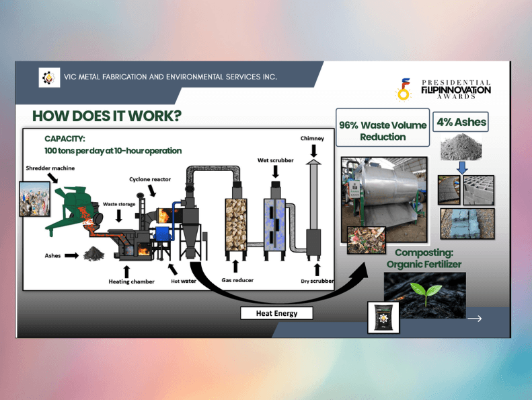
Task: Click the dark ash pile in diagram
Action: point(94,254)
